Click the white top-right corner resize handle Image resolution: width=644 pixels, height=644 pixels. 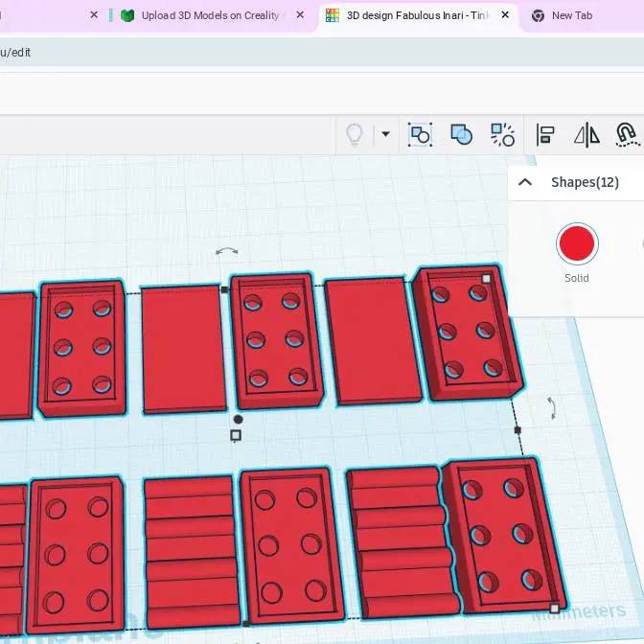(x=486, y=279)
